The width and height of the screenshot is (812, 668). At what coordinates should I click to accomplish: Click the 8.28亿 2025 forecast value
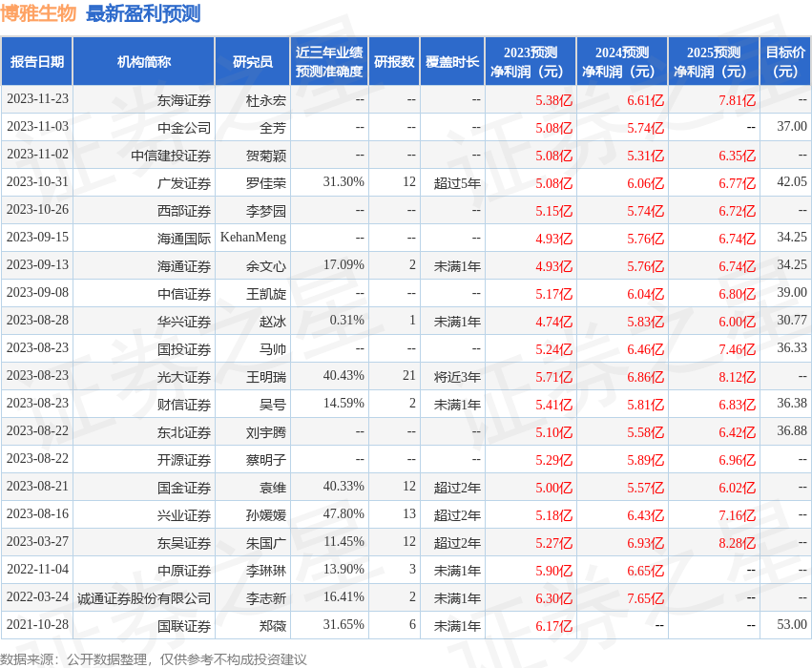point(737,543)
